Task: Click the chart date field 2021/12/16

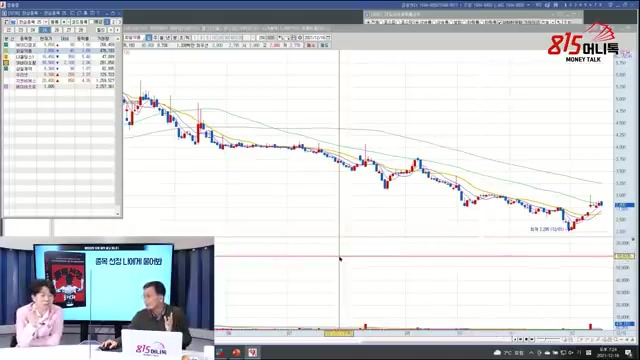Action: coord(315,38)
